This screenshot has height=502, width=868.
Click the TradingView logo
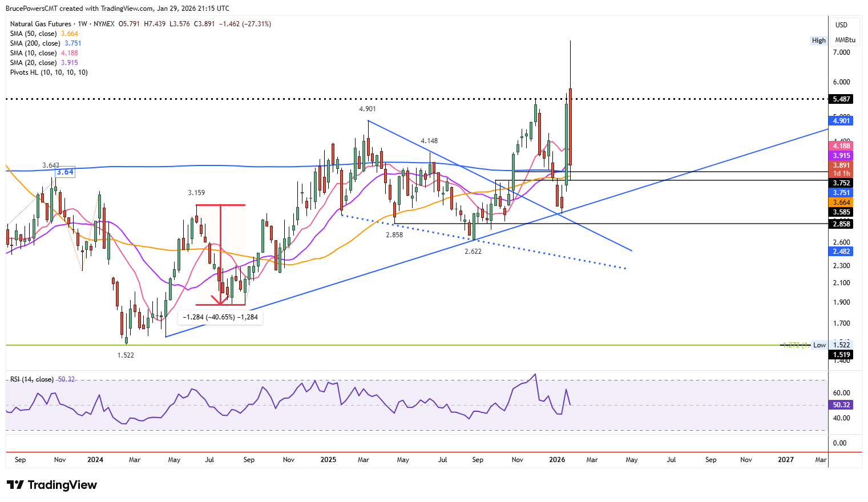pyautogui.click(x=52, y=485)
